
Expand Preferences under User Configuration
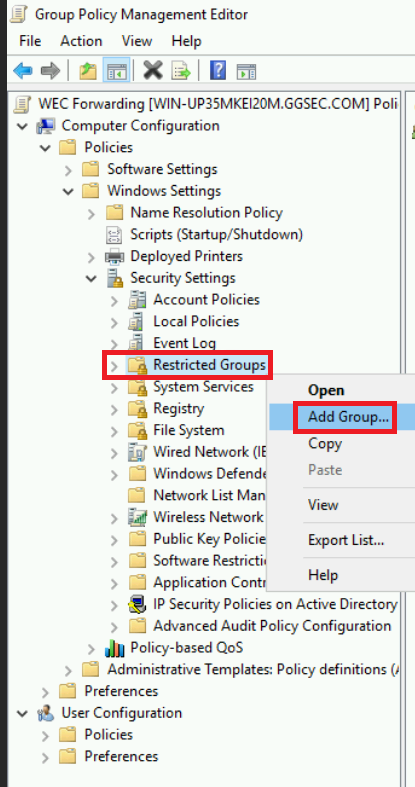tap(46, 757)
